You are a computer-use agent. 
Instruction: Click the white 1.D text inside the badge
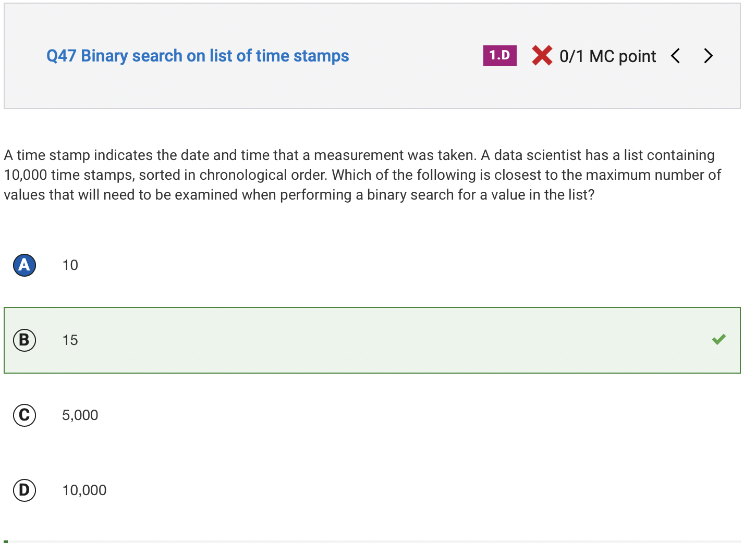[x=499, y=55]
